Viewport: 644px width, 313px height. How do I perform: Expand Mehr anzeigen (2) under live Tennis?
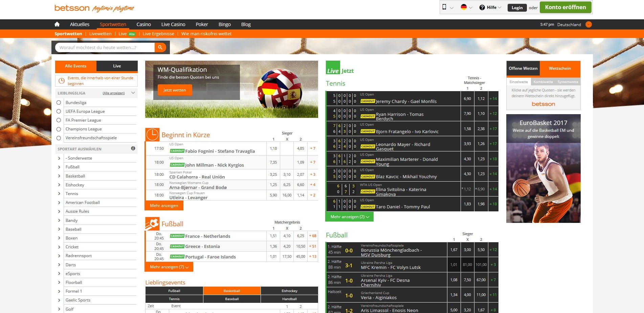tap(349, 216)
